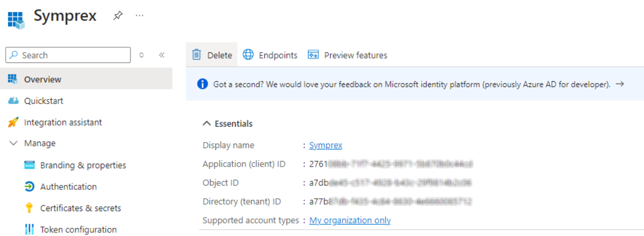Open the Authentication page

tap(69, 187)
